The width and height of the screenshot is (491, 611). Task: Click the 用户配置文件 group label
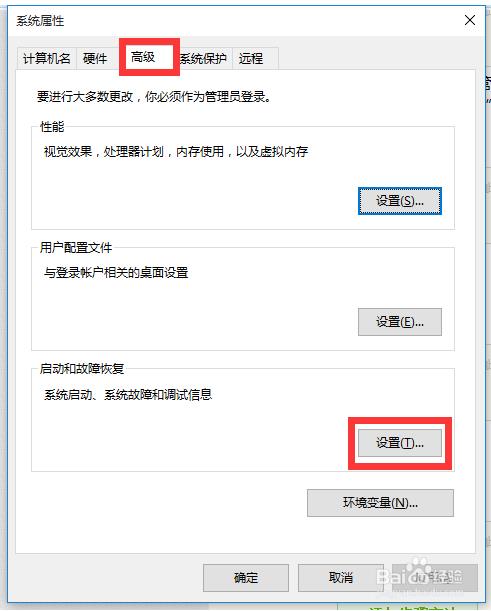click(x=76, y=247)
